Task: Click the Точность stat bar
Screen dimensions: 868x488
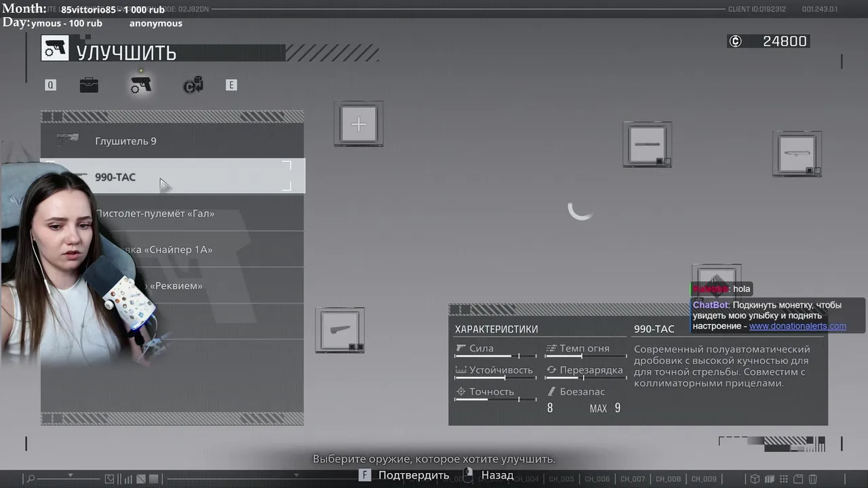Action: point(495,399)
